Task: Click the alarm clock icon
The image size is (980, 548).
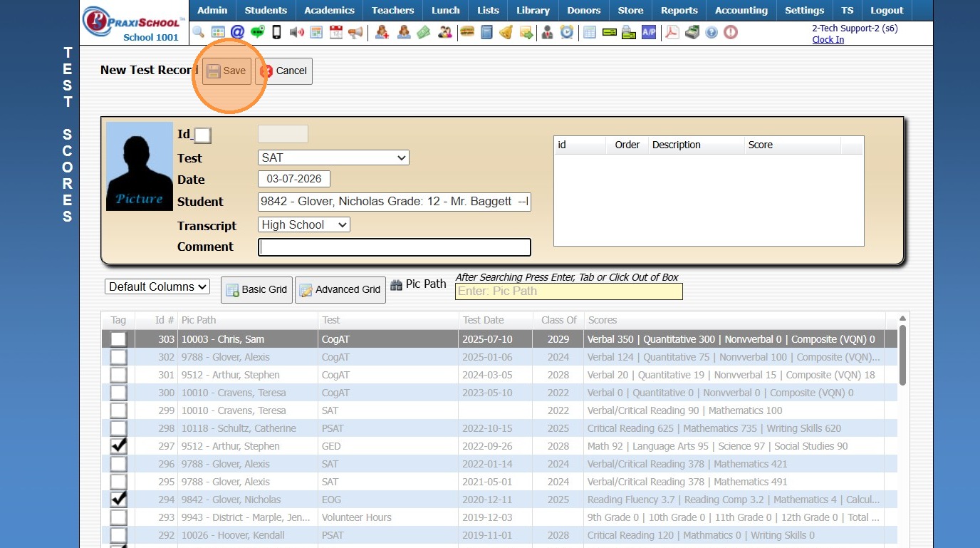Action: 566,32
